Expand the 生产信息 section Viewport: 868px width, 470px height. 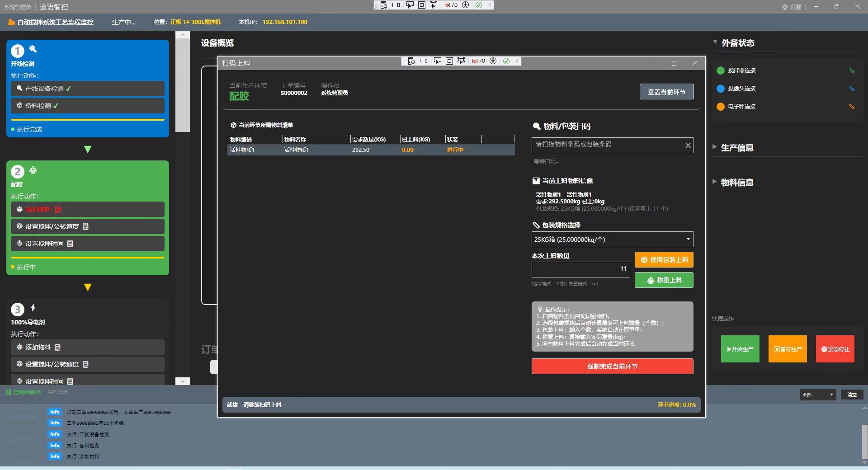coord(715,147)
